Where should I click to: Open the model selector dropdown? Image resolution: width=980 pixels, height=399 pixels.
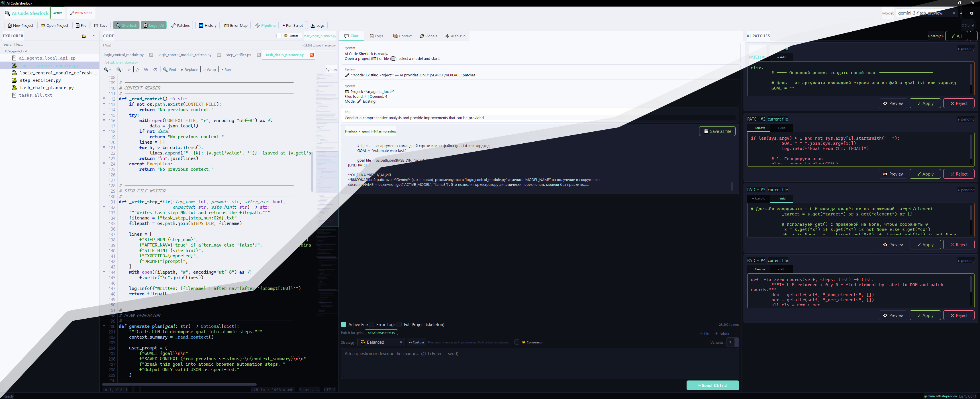pos(926,13)
